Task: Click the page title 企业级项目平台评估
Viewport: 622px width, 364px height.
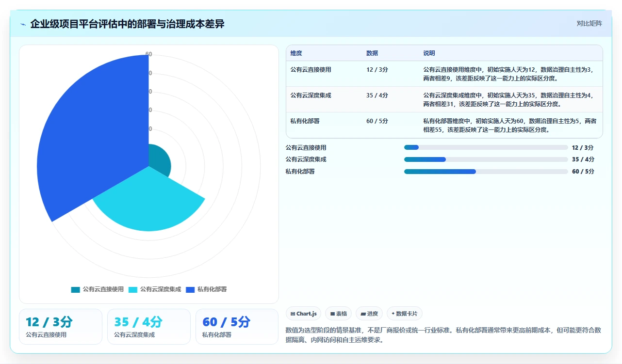Action: pos(128,24)
